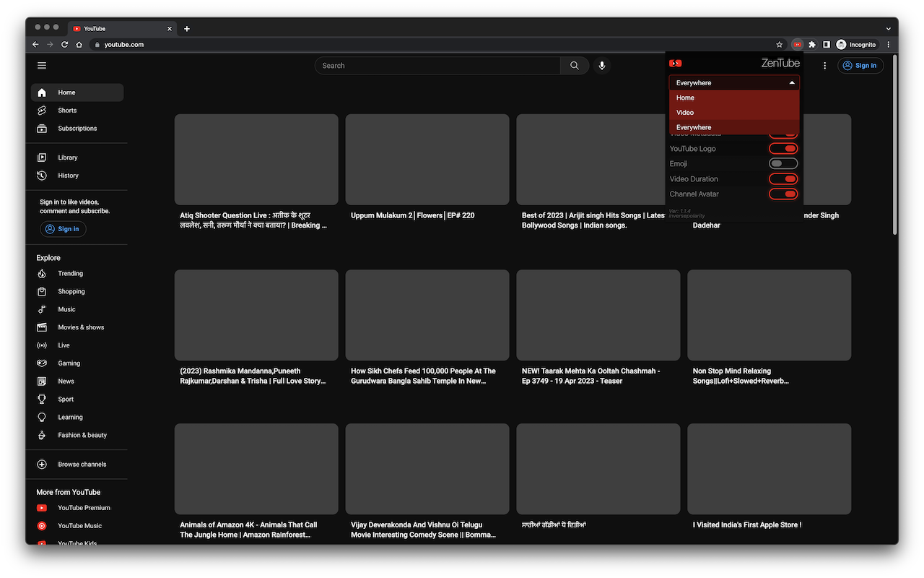Open Gaming category
Screen dimensions: 924x578
tap(77, 363)
